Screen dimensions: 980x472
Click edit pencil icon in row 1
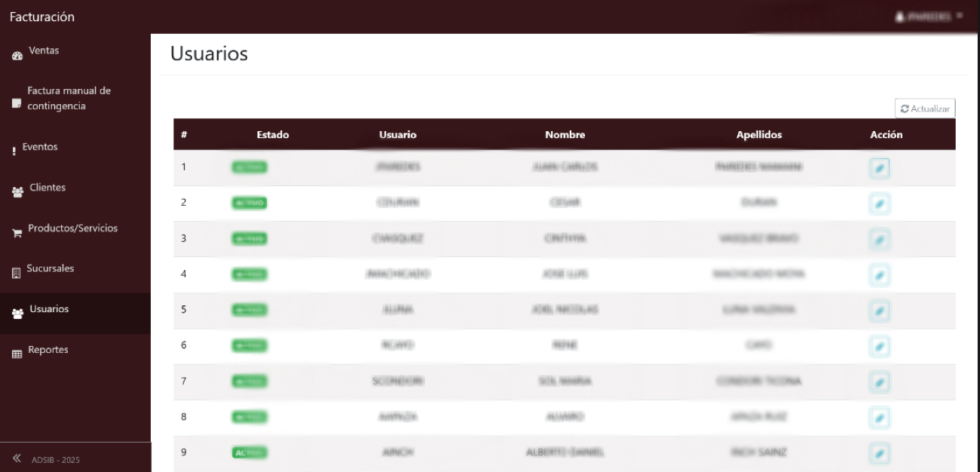click(x=879, y=167)
